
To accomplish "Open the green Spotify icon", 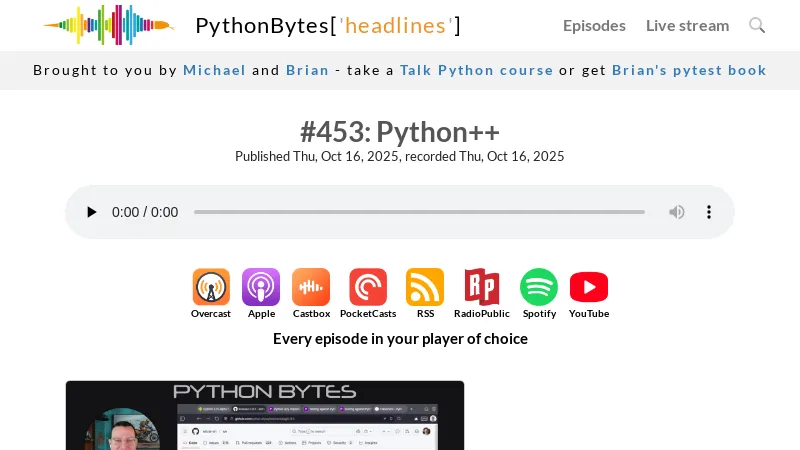I will [x=539, y=288].
